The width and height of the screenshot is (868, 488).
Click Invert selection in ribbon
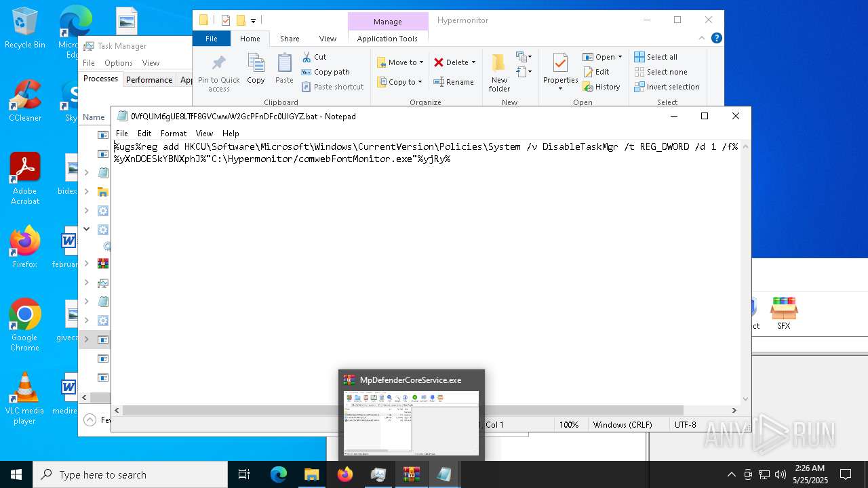(x=667, y=87)
